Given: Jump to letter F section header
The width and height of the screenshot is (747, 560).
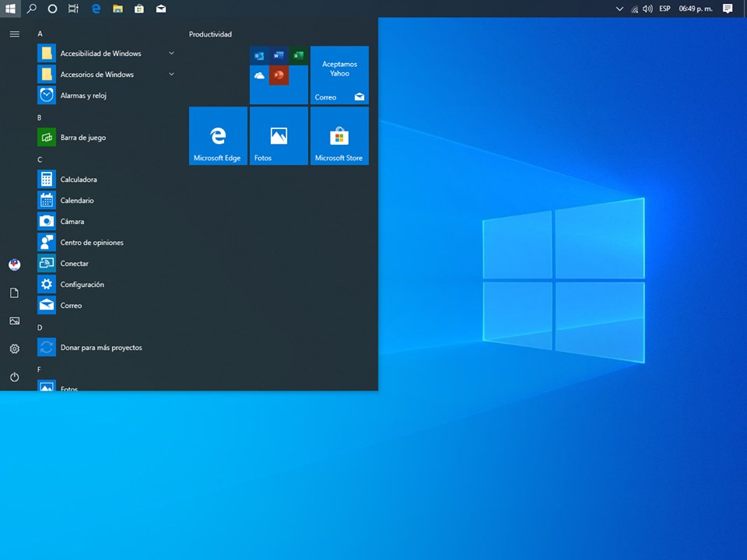Looking at the screenshot, I should click(x=39, y=369).
